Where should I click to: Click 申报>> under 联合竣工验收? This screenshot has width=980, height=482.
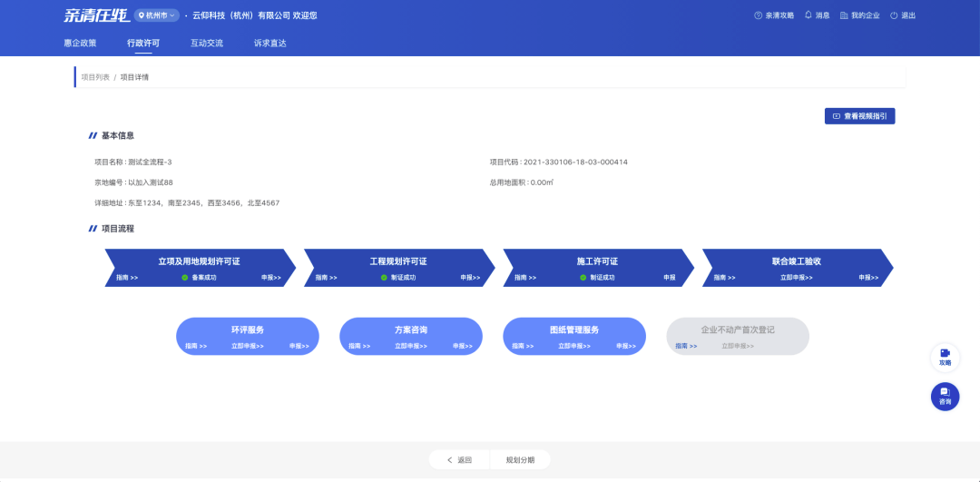tap(868, 277)
